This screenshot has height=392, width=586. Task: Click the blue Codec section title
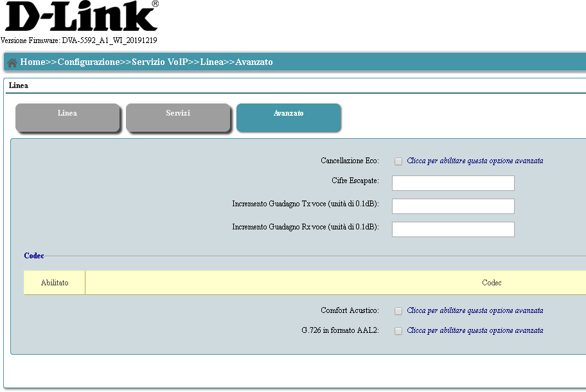(34, 256)
